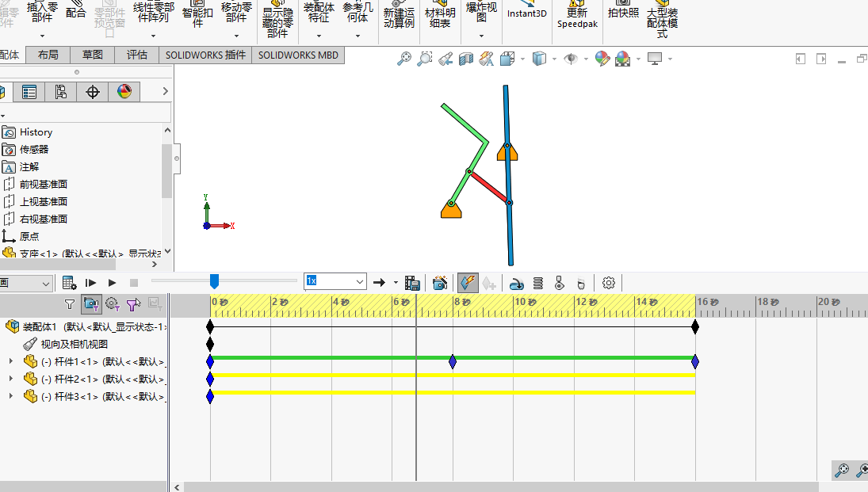
Task: Open the Animation Wizard icon
Action: (440, 284)
